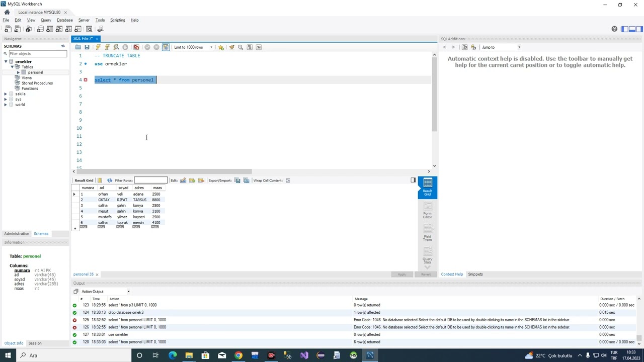Open the Scripting menu
The image size is (644, 362).
[x=118, y=20]
